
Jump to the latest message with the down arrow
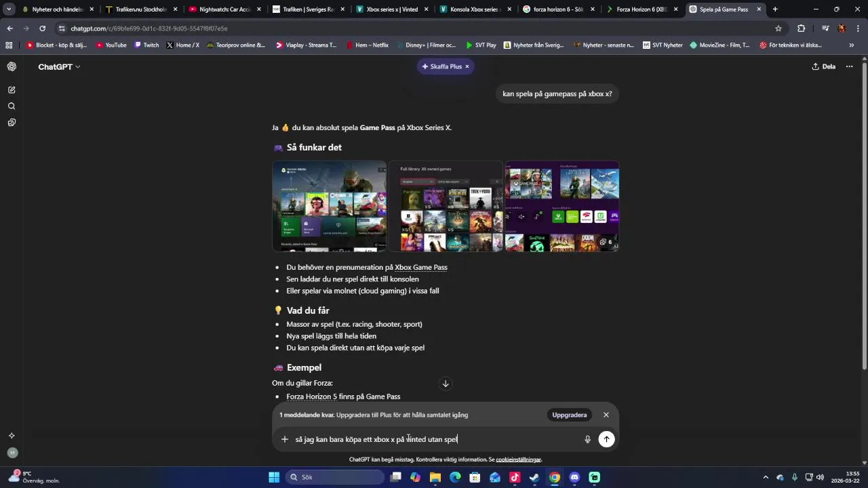[446, 384]
